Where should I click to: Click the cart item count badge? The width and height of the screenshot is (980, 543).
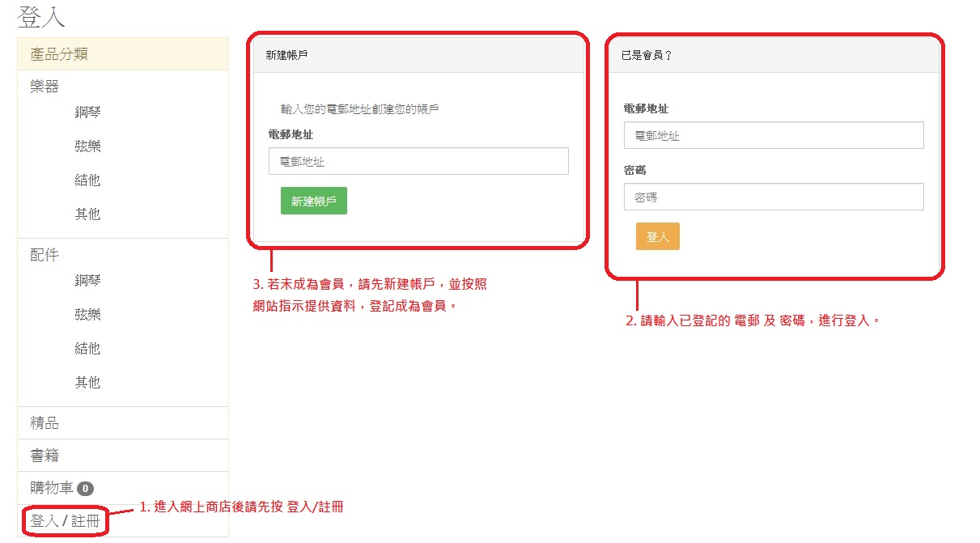(x=85, y=489)
